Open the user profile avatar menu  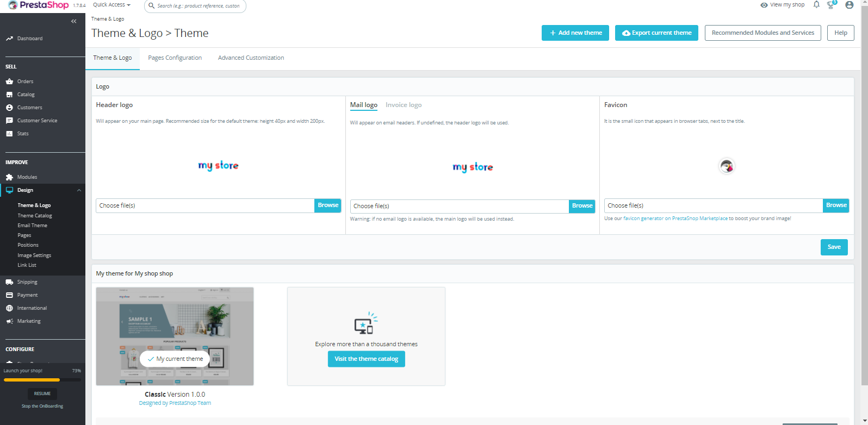coord(849,5)
